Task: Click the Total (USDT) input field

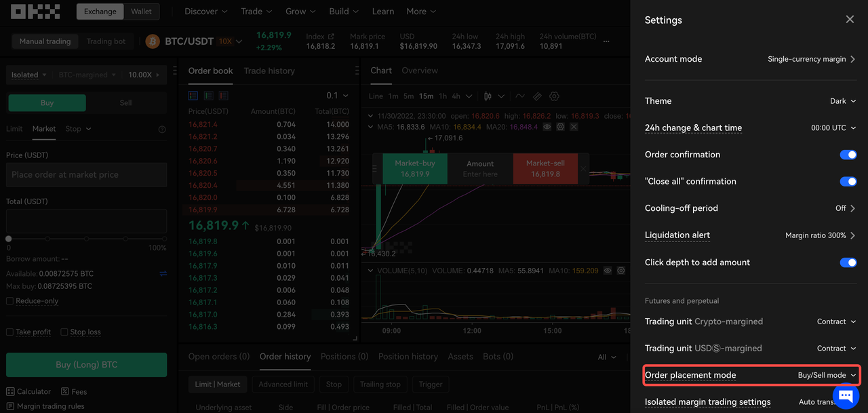Action: point(86,220)
